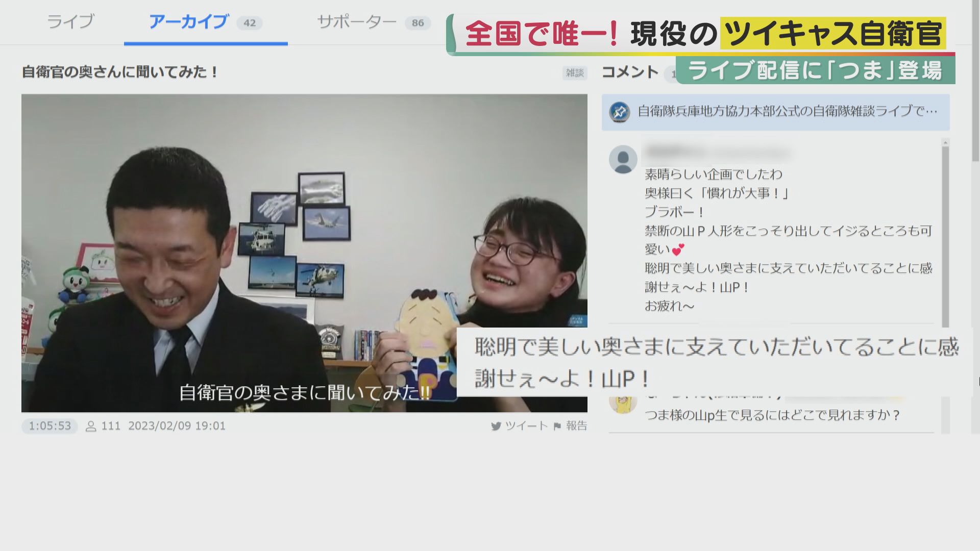Viewport: 980px width, 551px height.
Task: Open the サポーター tab
Action: pyautogui.click(x=357, y=22)
